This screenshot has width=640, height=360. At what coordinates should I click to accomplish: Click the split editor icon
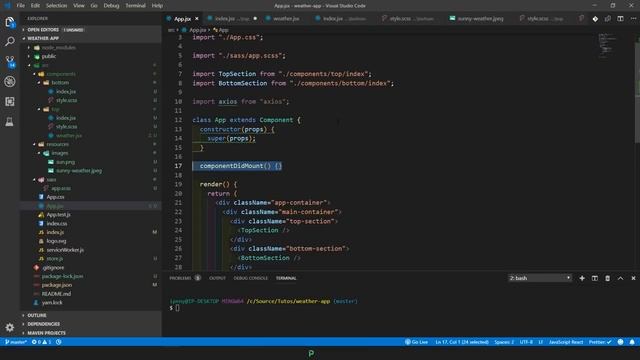tap(620, 19)
